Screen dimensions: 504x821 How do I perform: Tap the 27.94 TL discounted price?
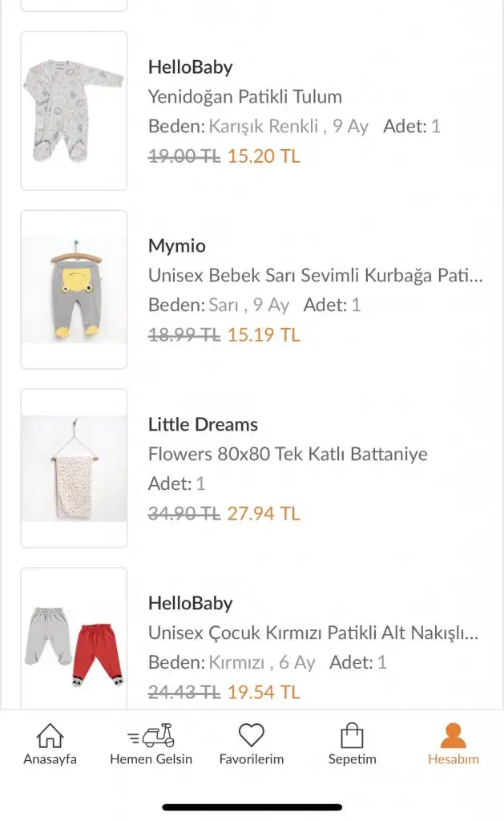pyautogui.click(x=264, y=514)
